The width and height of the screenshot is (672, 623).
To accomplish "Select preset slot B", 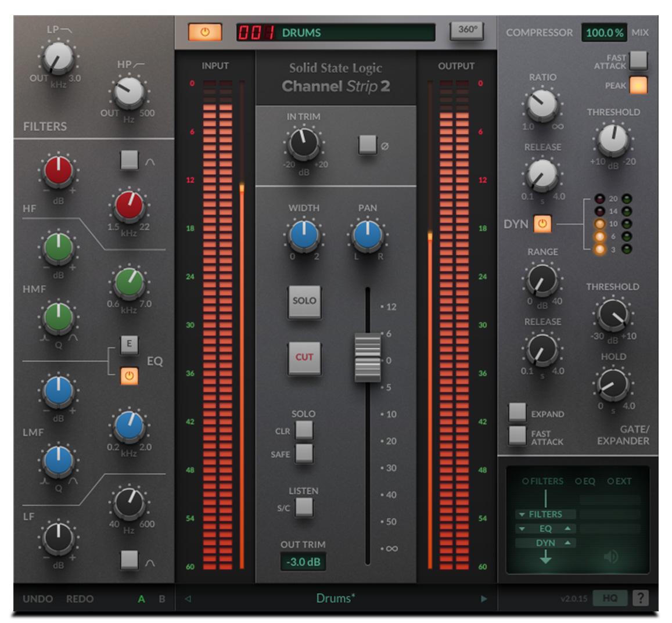I will [162, 599].
